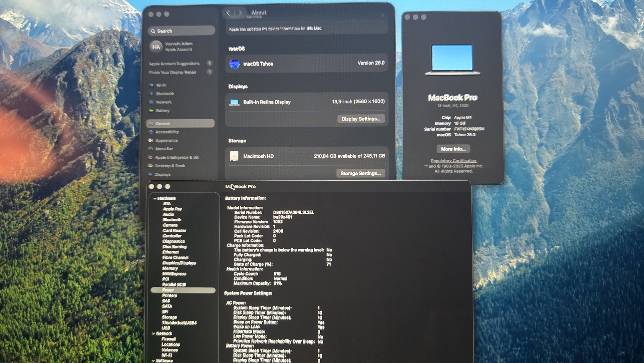This screenshot has width=644, height=363.
Task: Click the HA account avatar
Action: [156, 47]
